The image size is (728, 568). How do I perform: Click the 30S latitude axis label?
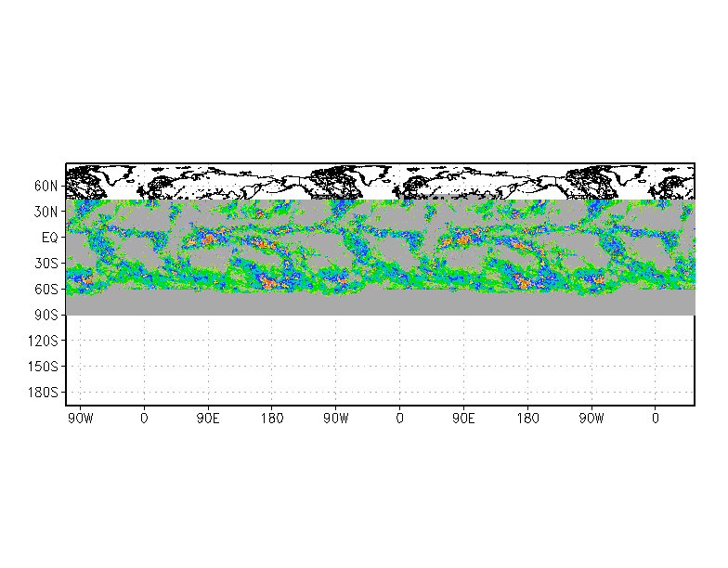pos(46,264)
